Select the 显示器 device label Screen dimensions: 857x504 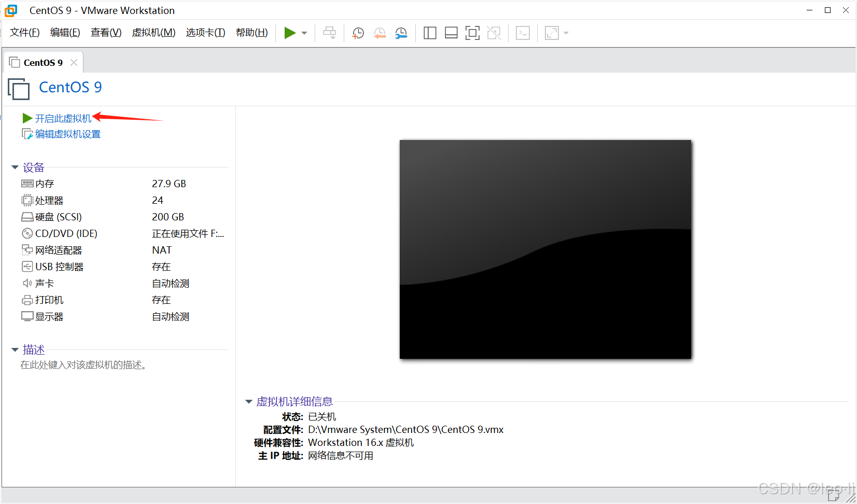(49, 316)
